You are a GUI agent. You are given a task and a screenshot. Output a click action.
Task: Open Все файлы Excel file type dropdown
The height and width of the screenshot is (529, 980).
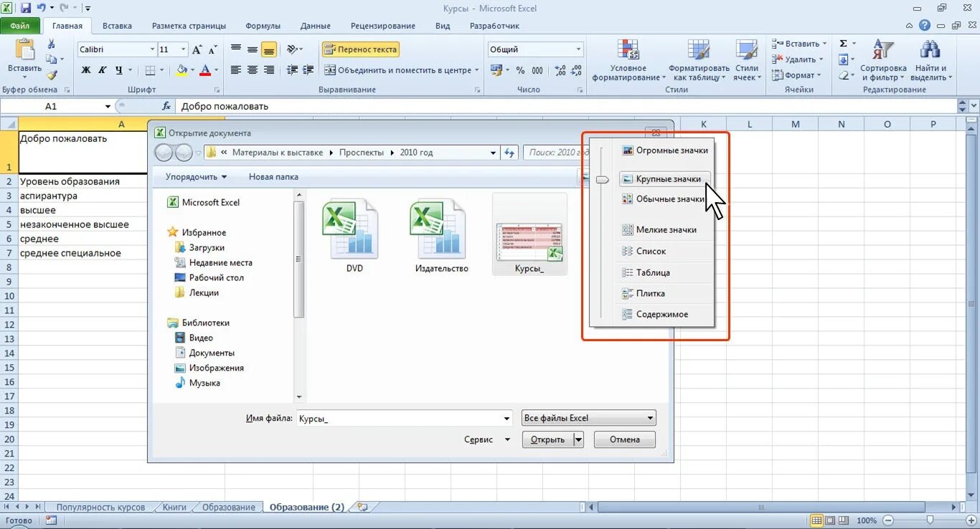tap(589, 418)
